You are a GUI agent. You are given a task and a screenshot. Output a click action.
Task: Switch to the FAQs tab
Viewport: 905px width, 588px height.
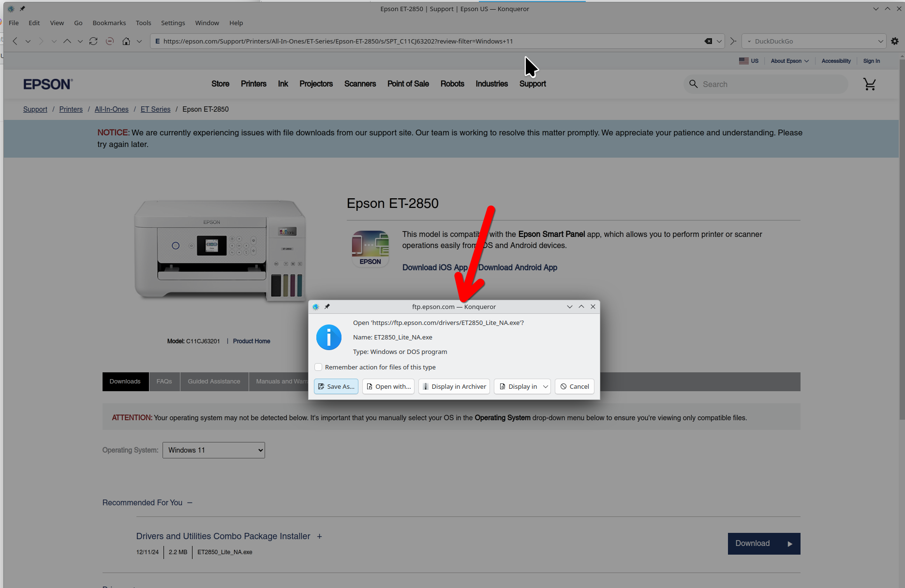coord(164,382)
